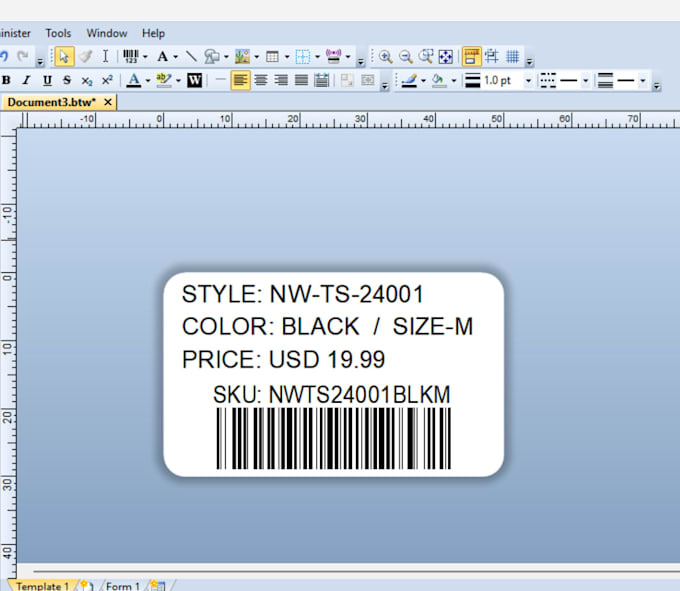Click the font color 'A' swatch

pyautogui.click(x=134, y=80)
